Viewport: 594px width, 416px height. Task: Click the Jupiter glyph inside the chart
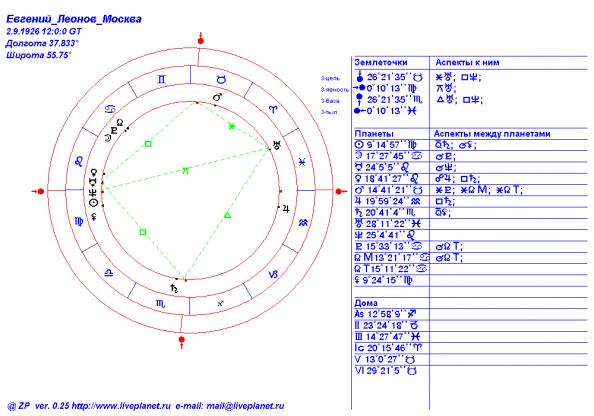point(286,209)
